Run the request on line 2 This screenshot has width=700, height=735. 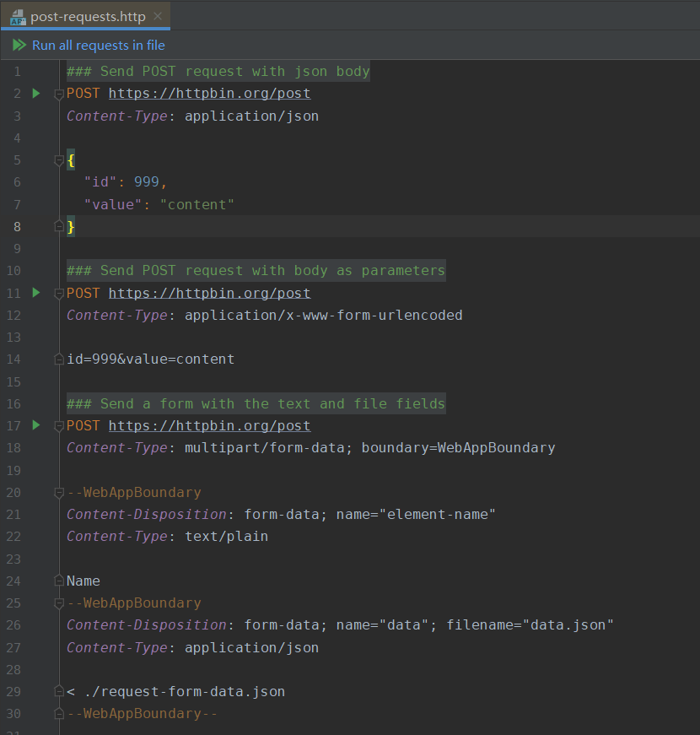point(36,94)
